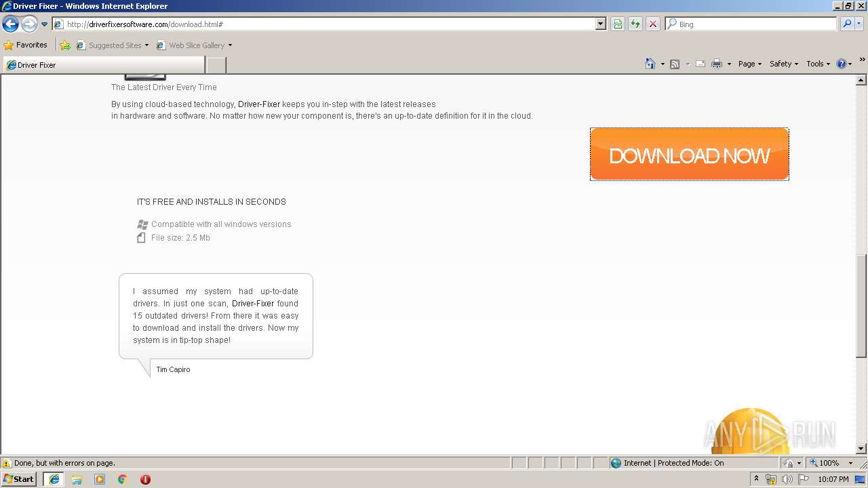Go to Home page icon

[650, 64]
